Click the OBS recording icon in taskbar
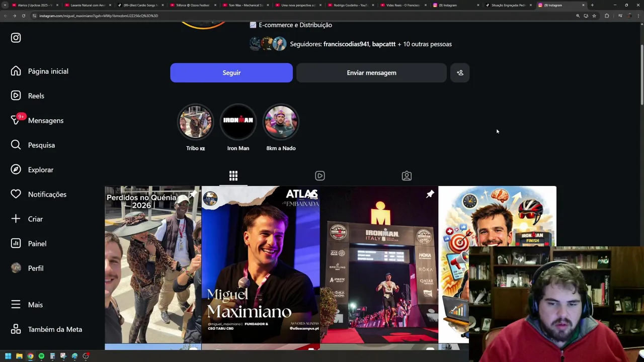The width and height of the screenshot is (644, 362). (86, 356)
